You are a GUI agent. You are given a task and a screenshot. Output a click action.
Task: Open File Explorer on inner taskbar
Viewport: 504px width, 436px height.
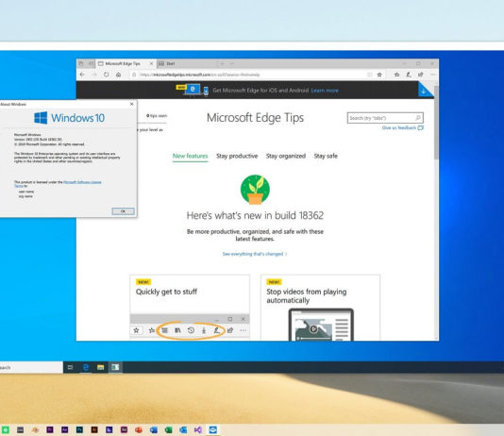(x=101, y=367)
